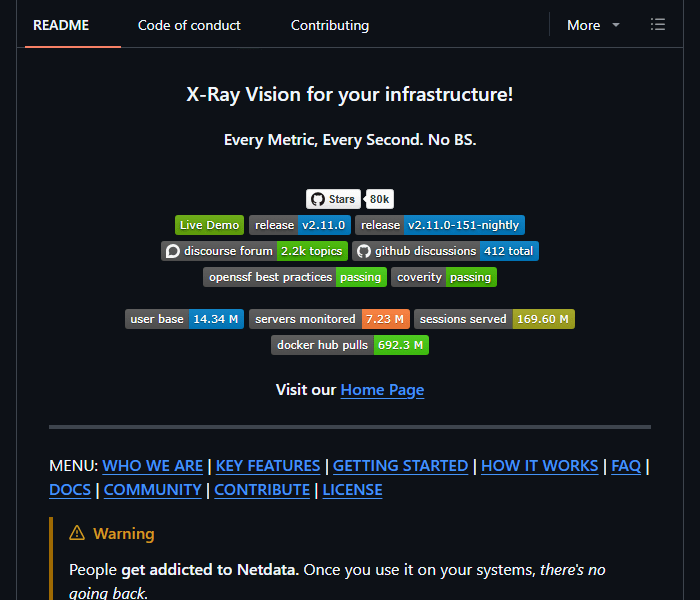Open the Code of conduct tab
The width and height of the screenshot is (700, 600).
[189, 25]
